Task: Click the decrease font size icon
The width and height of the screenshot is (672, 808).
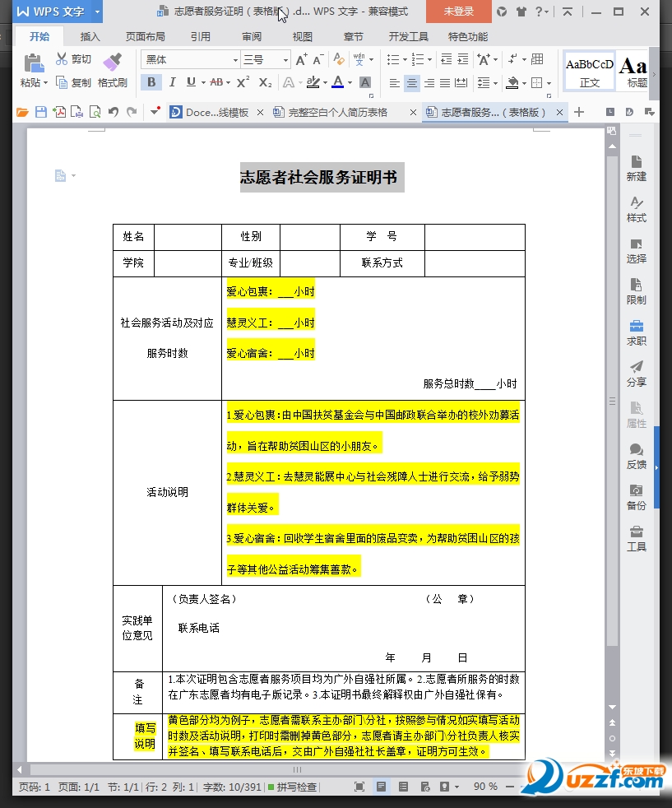Action: point(318,60)
